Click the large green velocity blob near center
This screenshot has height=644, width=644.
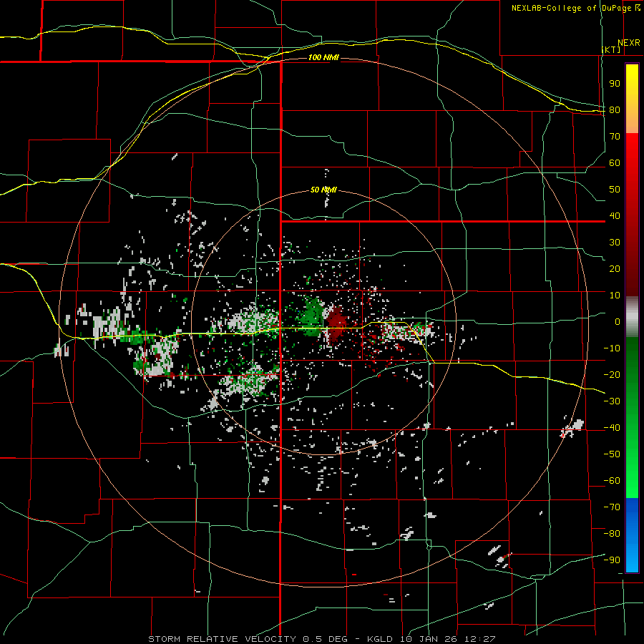click(312, 317)
